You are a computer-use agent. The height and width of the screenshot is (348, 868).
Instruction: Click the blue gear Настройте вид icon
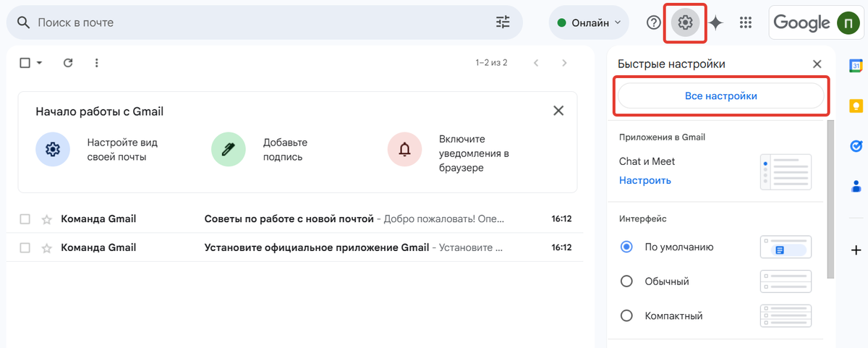53,150
